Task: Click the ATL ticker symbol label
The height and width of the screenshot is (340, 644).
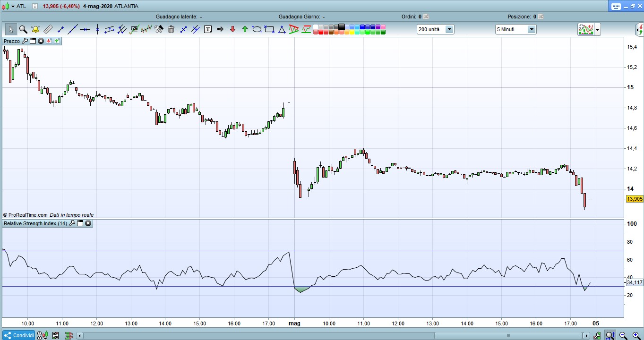Action: point(21,7)
